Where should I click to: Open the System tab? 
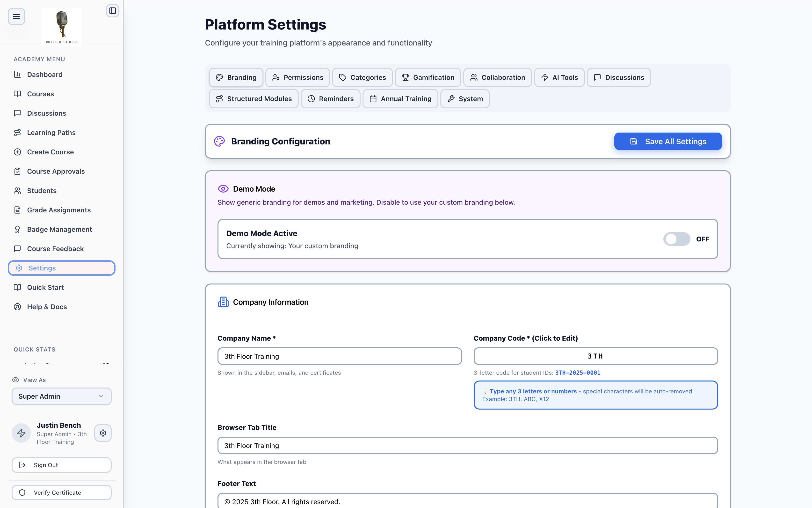pyautogui.click(x=465, y=99)
